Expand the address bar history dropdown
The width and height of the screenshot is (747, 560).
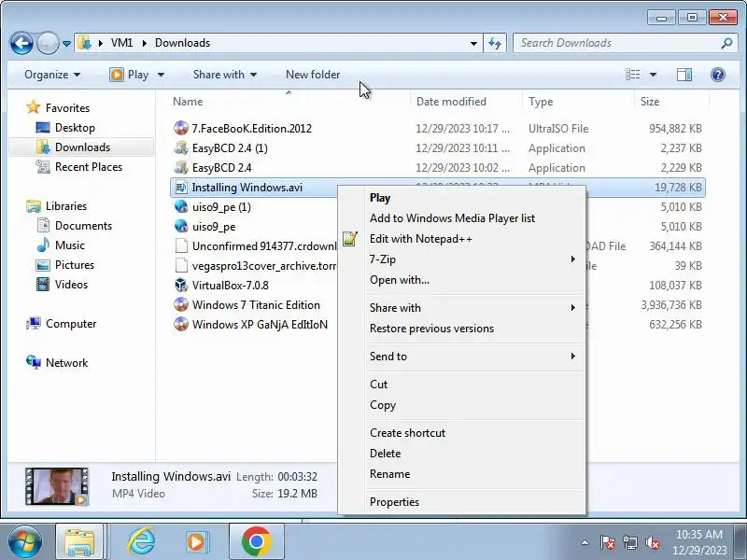point(473,43)
